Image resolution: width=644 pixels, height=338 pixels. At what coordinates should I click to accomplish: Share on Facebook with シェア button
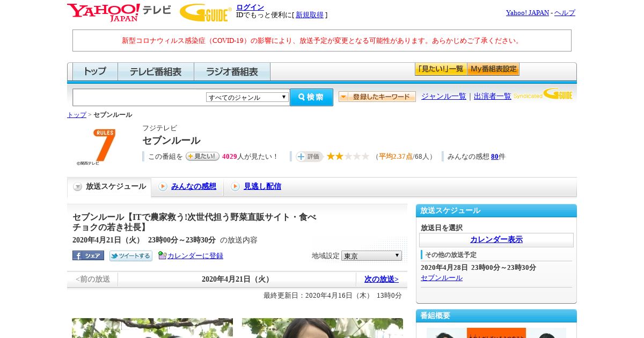[x=88, y=255]
